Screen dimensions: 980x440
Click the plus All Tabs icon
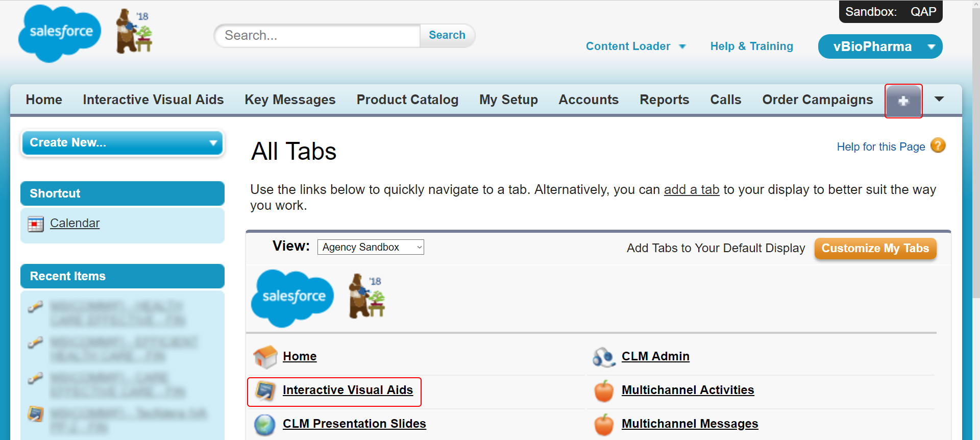point(903,101)
